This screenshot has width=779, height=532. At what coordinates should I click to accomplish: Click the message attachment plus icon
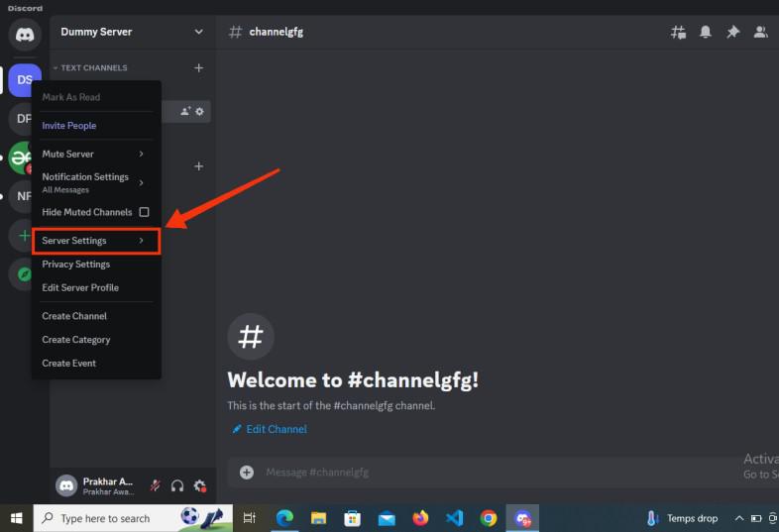tap(247, 472)
